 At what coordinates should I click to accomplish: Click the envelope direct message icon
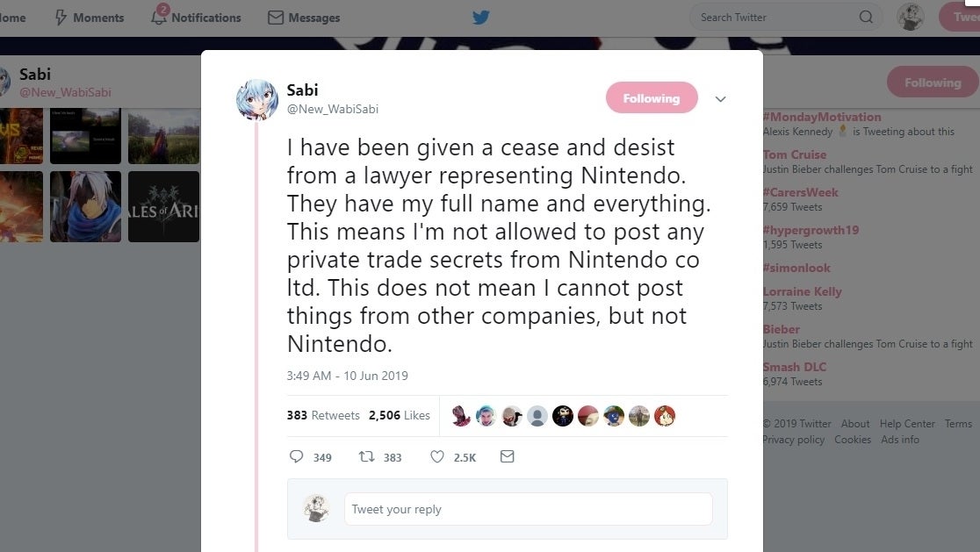[507, 456]
